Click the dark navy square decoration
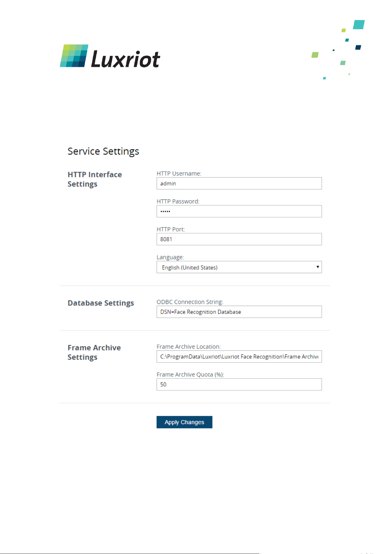 (x=358, y=47)
